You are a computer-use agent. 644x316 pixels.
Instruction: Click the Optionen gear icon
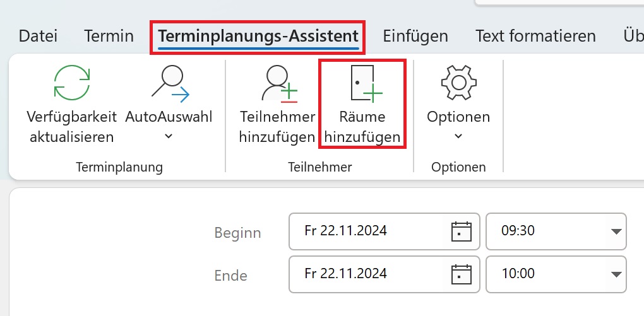[x=458, y=83]
